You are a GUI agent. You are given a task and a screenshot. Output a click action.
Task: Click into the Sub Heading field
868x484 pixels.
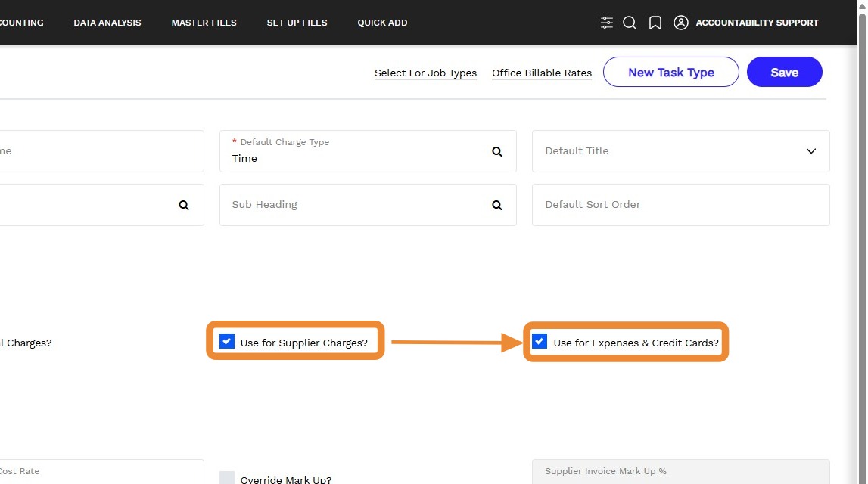point(368,205)
